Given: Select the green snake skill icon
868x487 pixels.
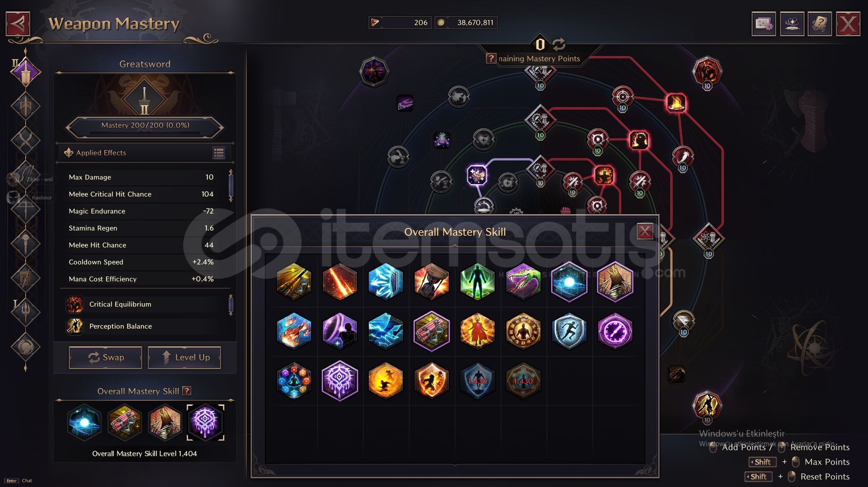Looking at the screenshot, I should tap(523, 281).
